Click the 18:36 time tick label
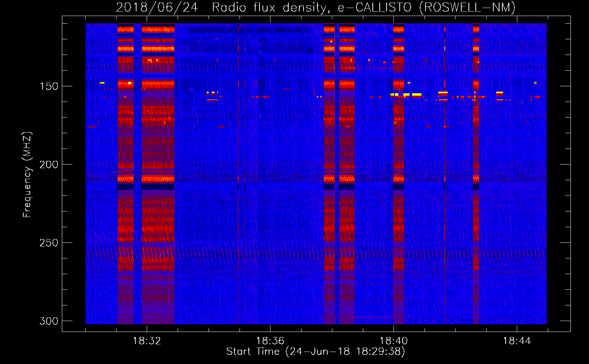589x364 pixels. [270, 341]
